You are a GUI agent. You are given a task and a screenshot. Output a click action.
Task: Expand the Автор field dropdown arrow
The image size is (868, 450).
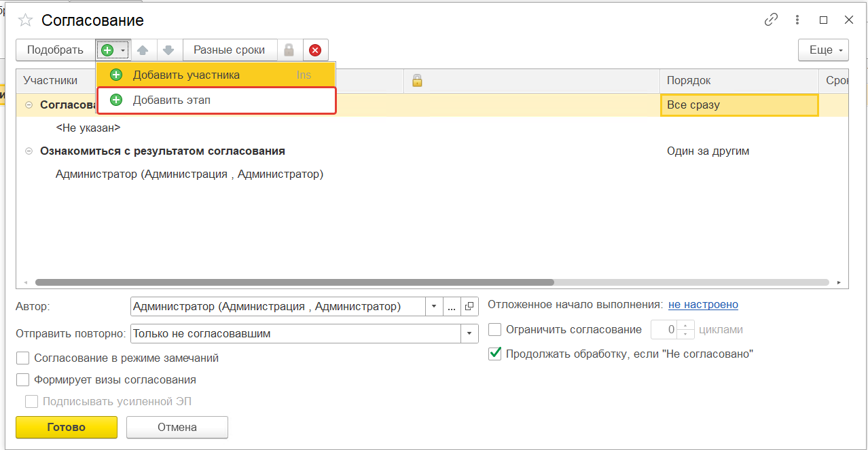434,307
